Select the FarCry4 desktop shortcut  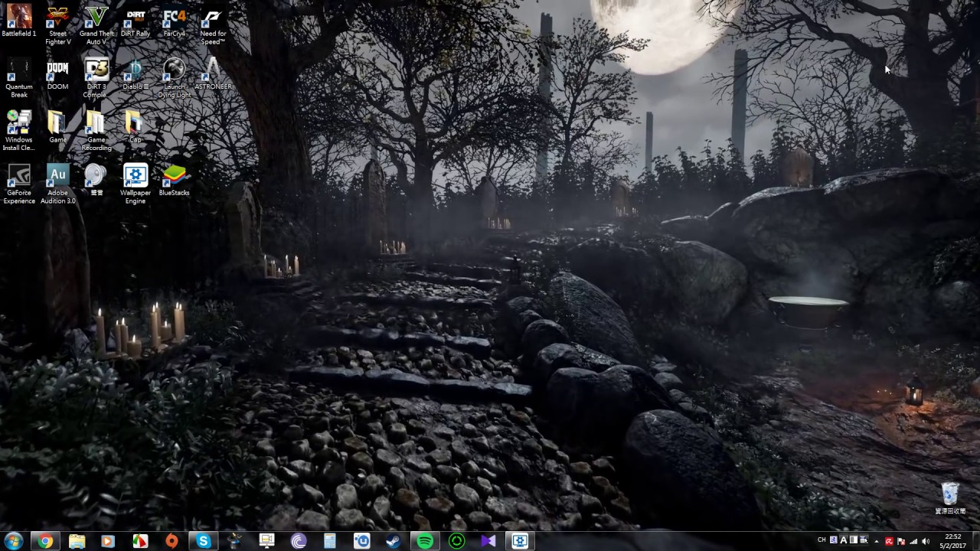click(x=174, y=21)
